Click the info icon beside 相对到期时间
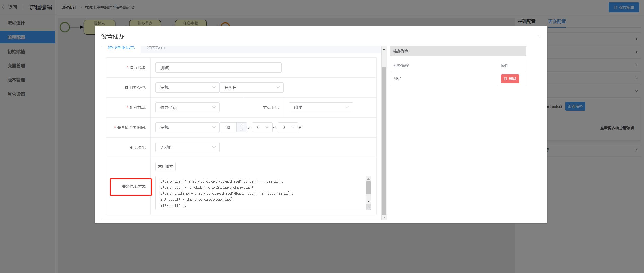 pyautogui.click(x=119, y=127)
